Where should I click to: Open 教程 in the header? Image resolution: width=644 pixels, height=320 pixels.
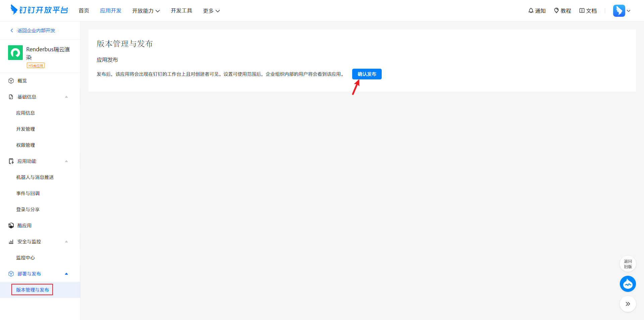[x=566, y=11]
